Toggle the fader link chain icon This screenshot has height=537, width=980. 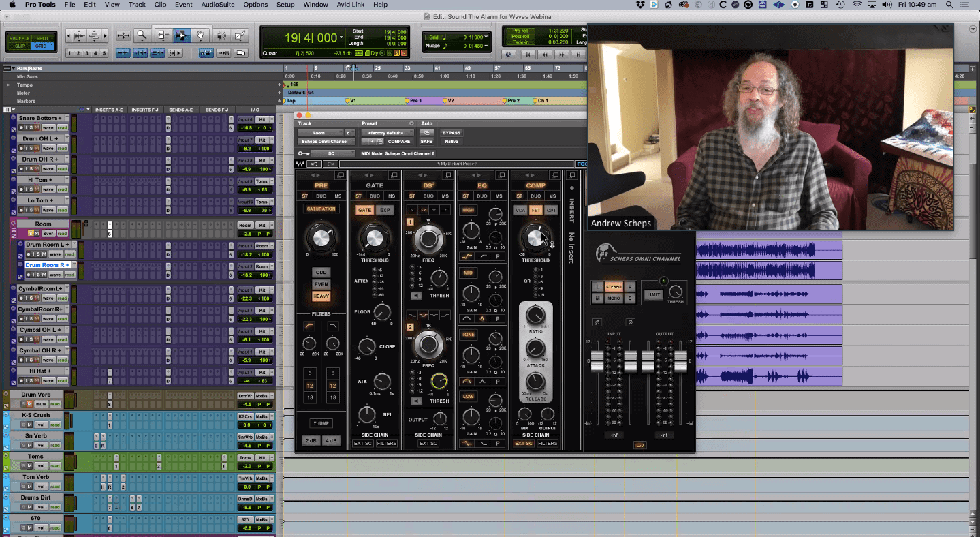(x=639, y=445)
